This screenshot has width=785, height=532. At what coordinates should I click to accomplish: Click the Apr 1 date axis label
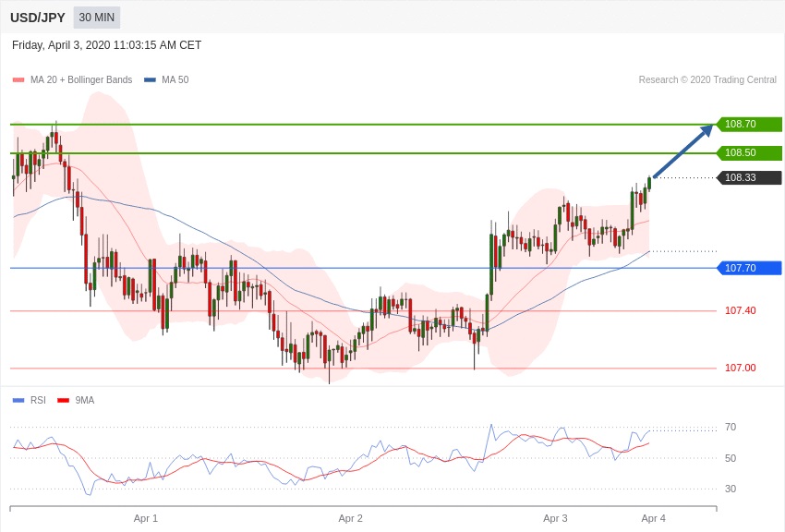point(146,518)
